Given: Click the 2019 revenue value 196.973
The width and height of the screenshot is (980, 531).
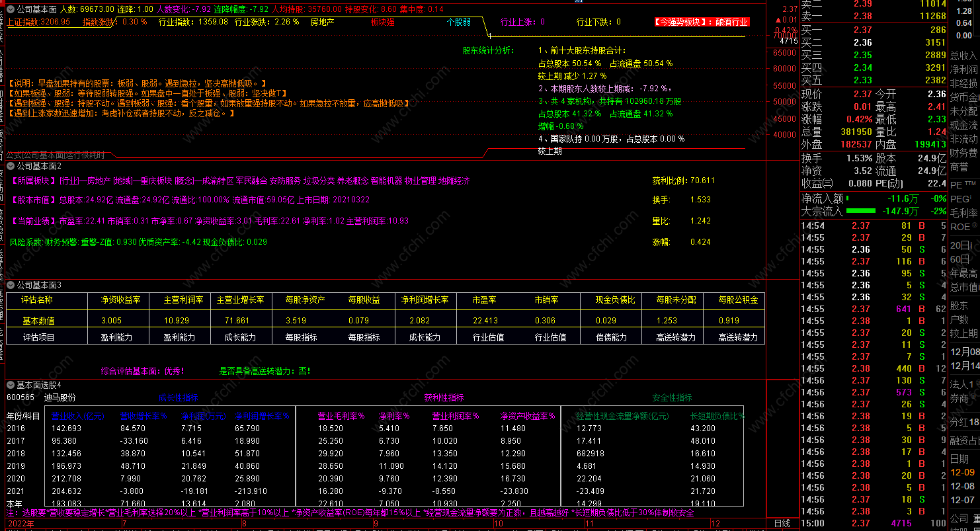Looking at the screenshot, I should tap(66, 466).
